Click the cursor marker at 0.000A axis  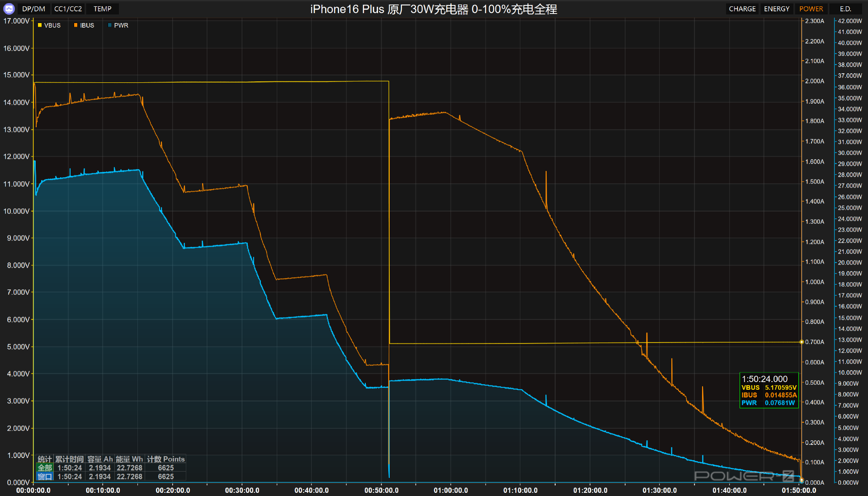coord(802,480)
